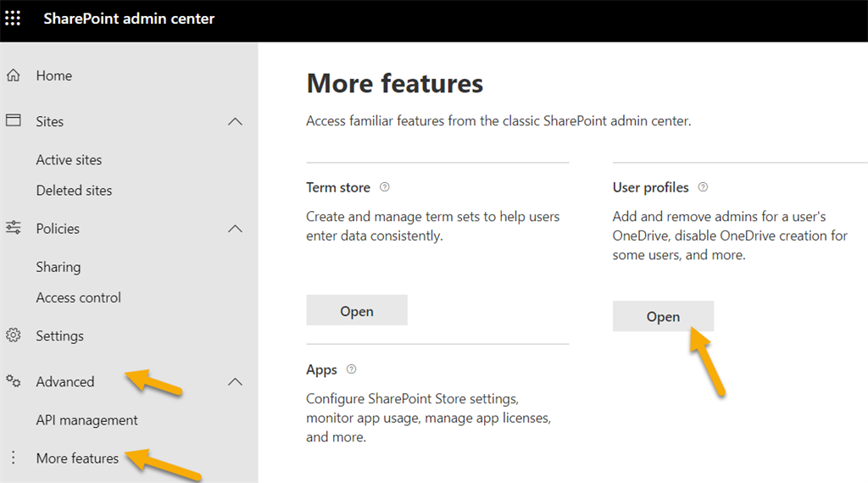Screen dimensions: 868x483
Task: Open Deleted sites
Action: [75, 191]
